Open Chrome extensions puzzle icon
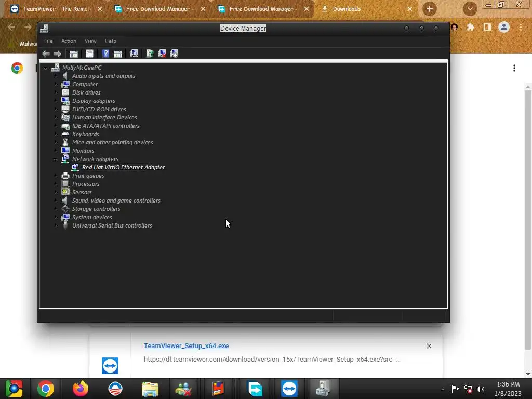Viewport: 532px width, 399px height. pos(470,27)
